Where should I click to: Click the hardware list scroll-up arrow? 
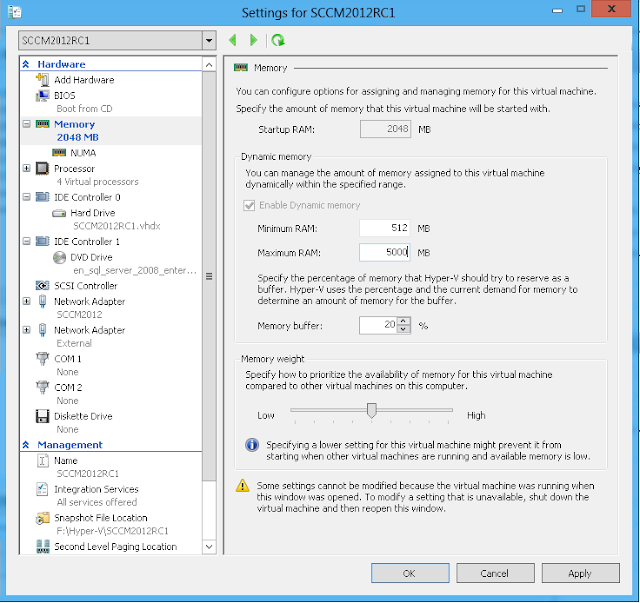[x=209, y=65]
